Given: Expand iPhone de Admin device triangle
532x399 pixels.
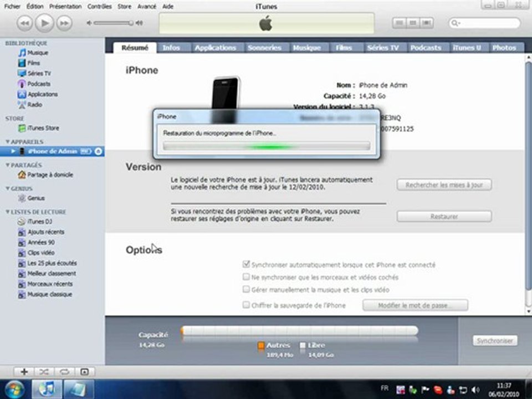Looking at the screenshot, I should [x=13, y=151].
